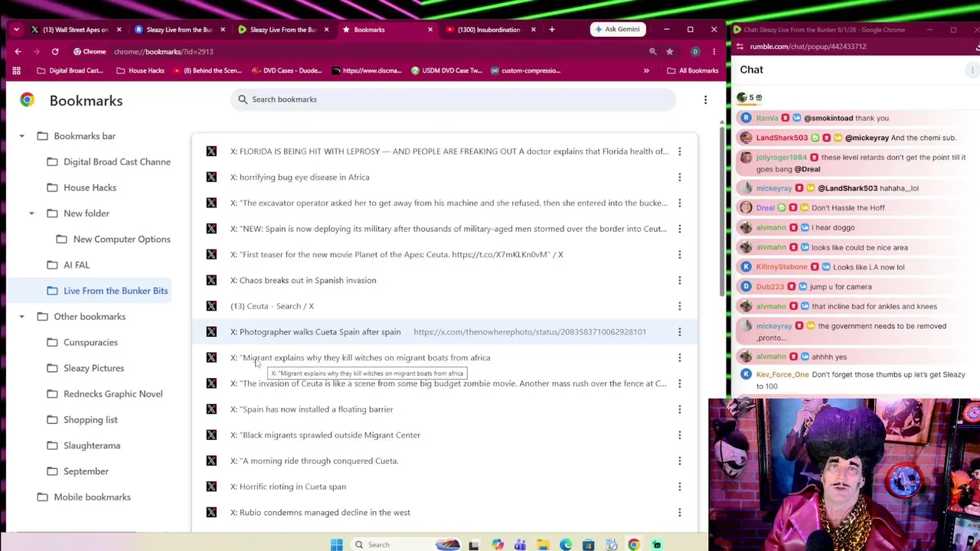Open more actions for Chaos breaks out bookmark
Screen dimensions: 980x551
[x=679, y=280]
